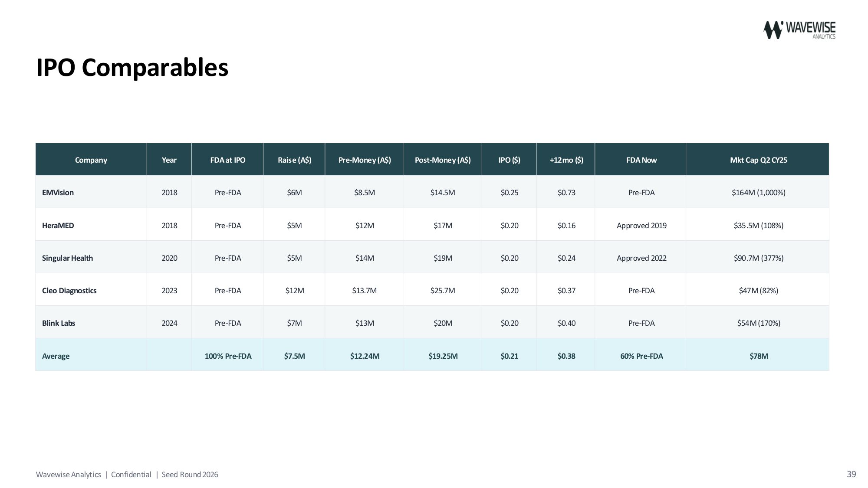The height and width of the screenshot is (488, 868).
Task: Select the EMVision company cell
Action: tap(91, 192)
